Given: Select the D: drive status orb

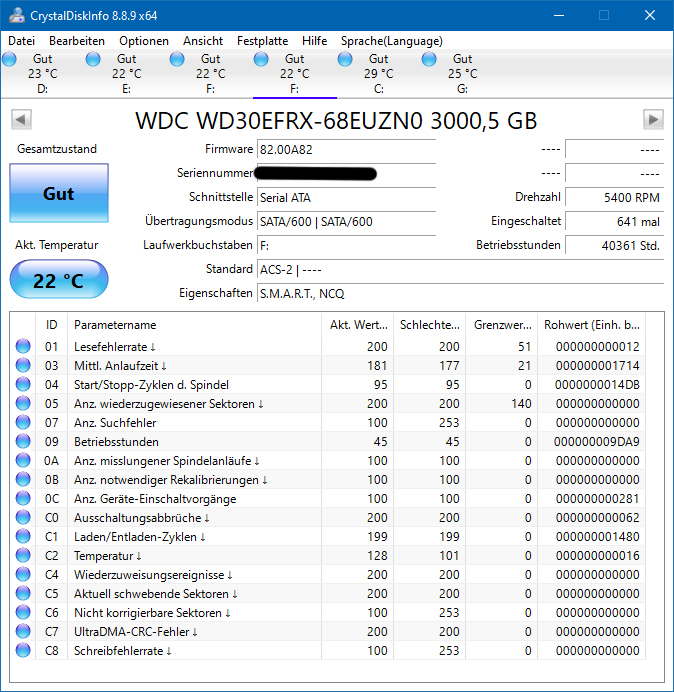Looking at the screenshot, I should (x=9, y=59).
